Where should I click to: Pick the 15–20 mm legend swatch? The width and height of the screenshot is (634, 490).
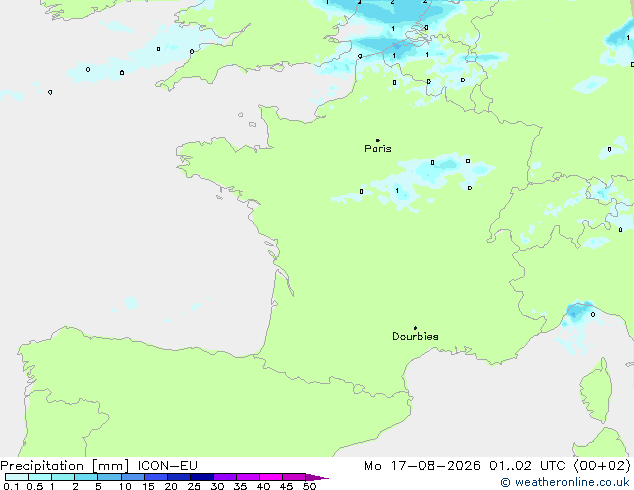pyautogui.click(x=155, y=477)
